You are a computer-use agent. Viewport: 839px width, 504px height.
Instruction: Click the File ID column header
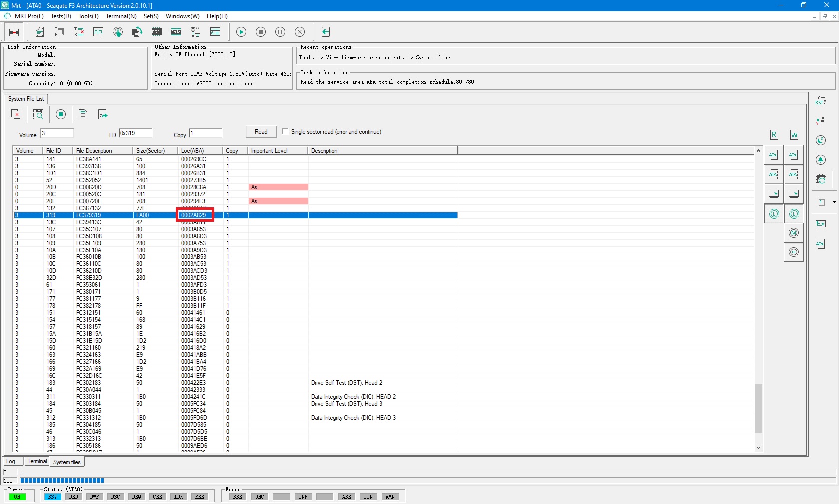tap(58, 151)
